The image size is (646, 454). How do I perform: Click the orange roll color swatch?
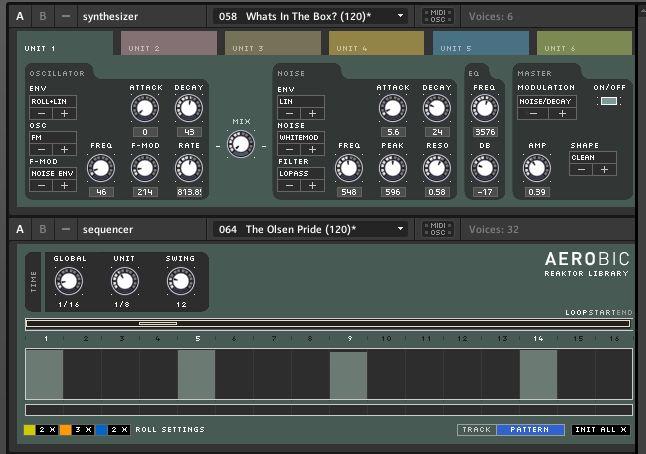click(x=66, y=430)
